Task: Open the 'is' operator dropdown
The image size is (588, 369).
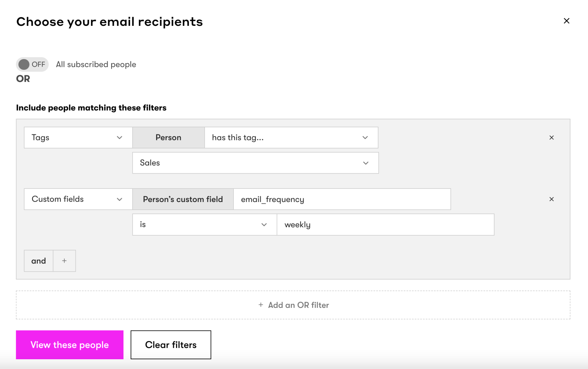Action: 204,224
